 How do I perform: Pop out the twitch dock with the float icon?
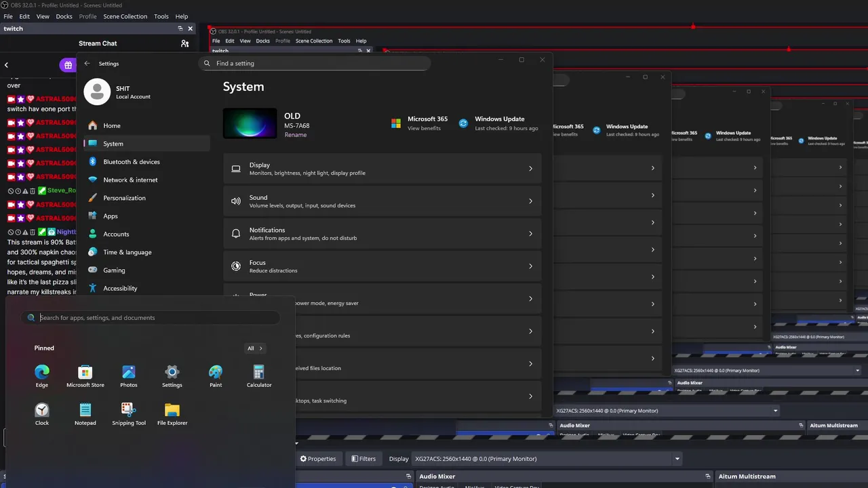coord(180,28)
